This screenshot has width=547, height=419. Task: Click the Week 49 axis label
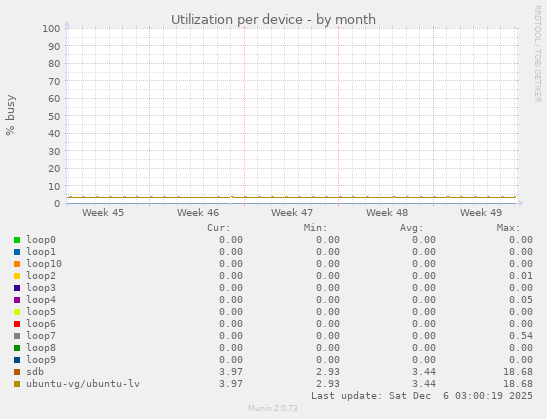[481, 212]
